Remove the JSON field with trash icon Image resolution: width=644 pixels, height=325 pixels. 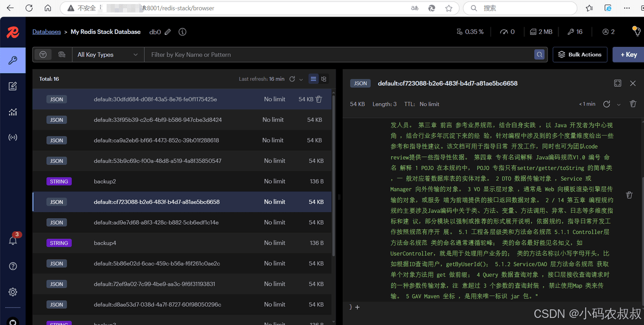(629, 195)
